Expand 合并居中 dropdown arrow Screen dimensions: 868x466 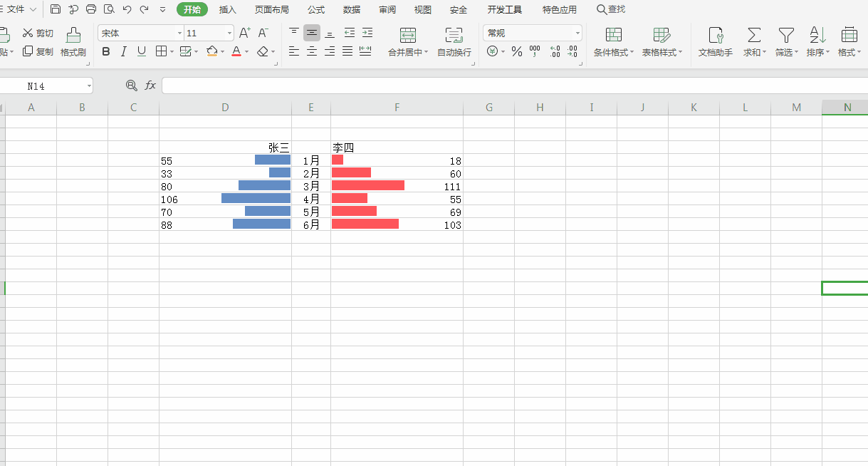coord(427,53)
